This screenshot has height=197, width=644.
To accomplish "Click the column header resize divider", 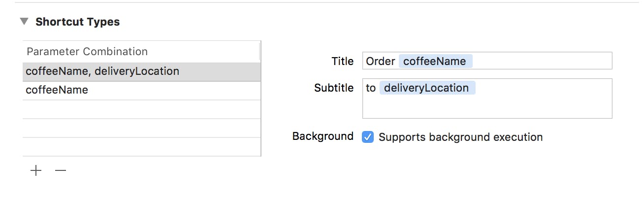I will 259,51.
